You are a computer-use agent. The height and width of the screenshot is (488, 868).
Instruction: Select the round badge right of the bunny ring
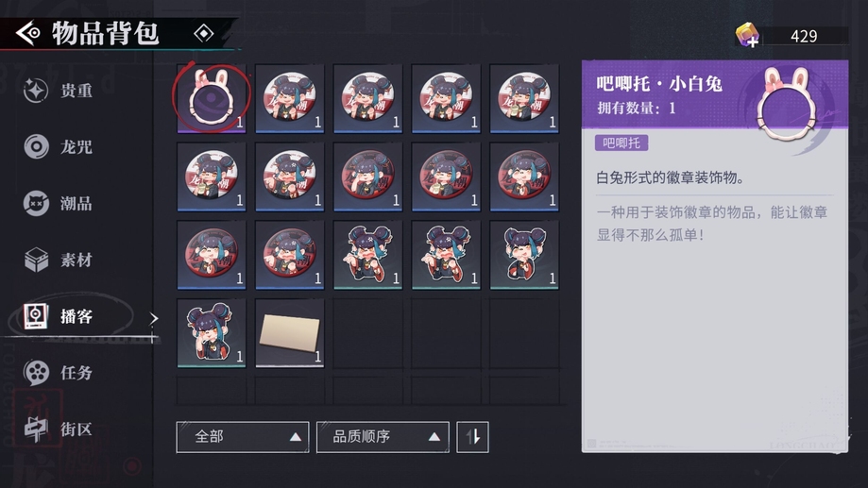point(290,98)
